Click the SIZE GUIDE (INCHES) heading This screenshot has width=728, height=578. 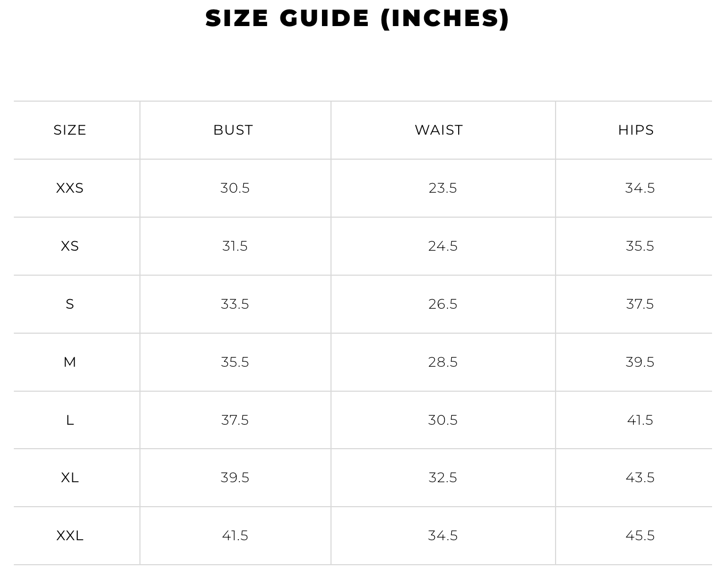click(357, 18)
